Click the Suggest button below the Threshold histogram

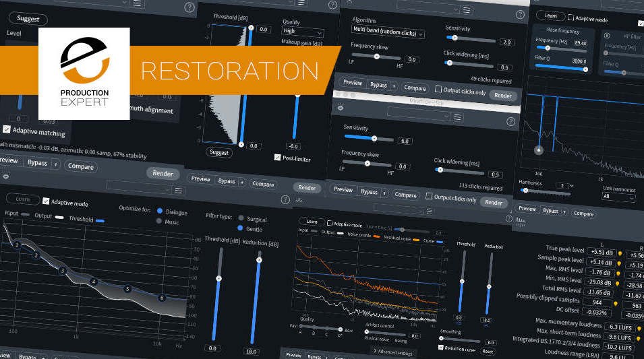[x=219, y=152]
